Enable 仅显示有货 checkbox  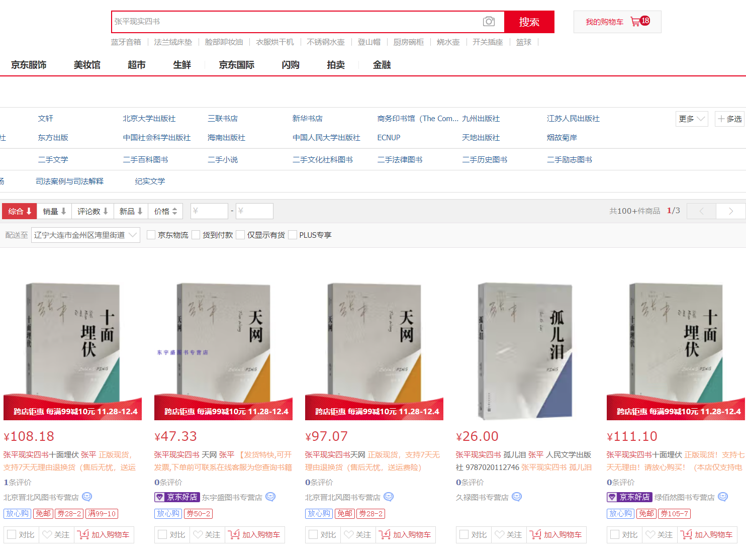coord(240,235)
